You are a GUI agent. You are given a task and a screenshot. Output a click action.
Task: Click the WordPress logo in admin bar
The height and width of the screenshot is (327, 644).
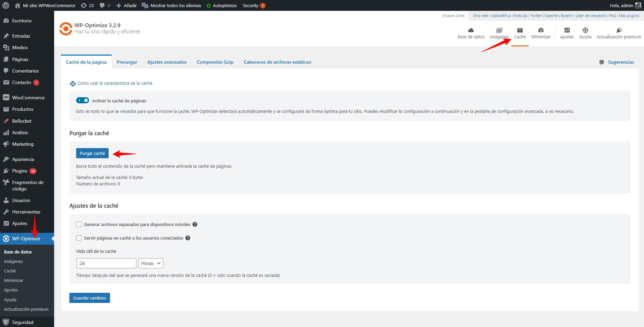click(6, 5)
